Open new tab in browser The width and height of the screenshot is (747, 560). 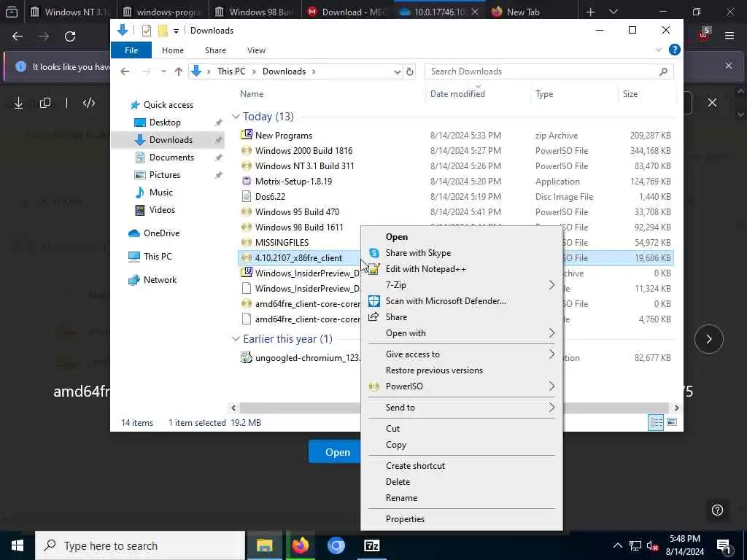tap(590, 12)
